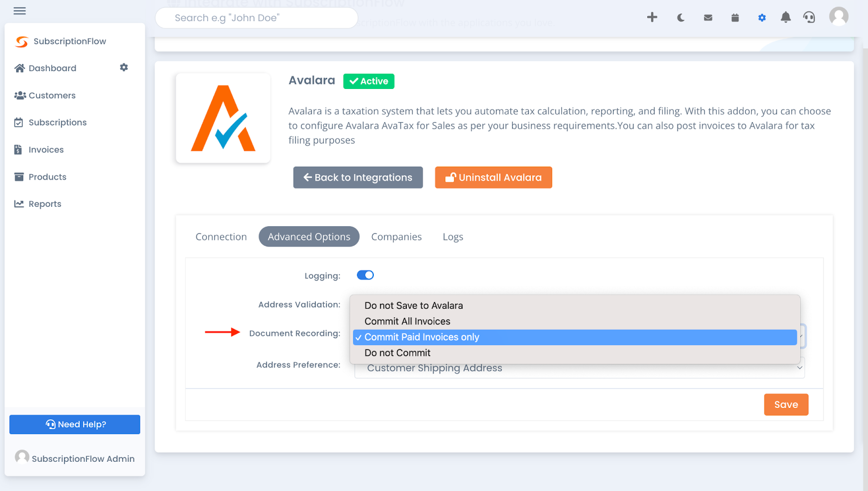This screenshot has width=868, height=491.
Task: Open the user profile avatar
Action: pos(839,16)
